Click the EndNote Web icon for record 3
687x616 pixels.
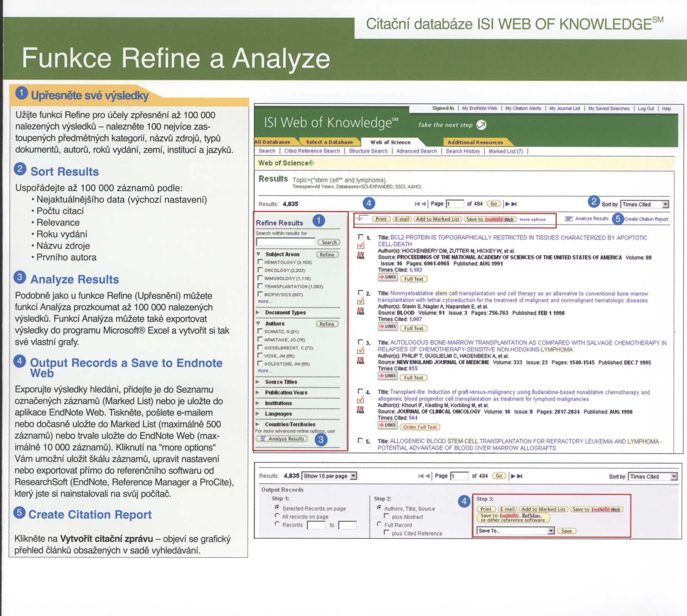coord(361,360)
